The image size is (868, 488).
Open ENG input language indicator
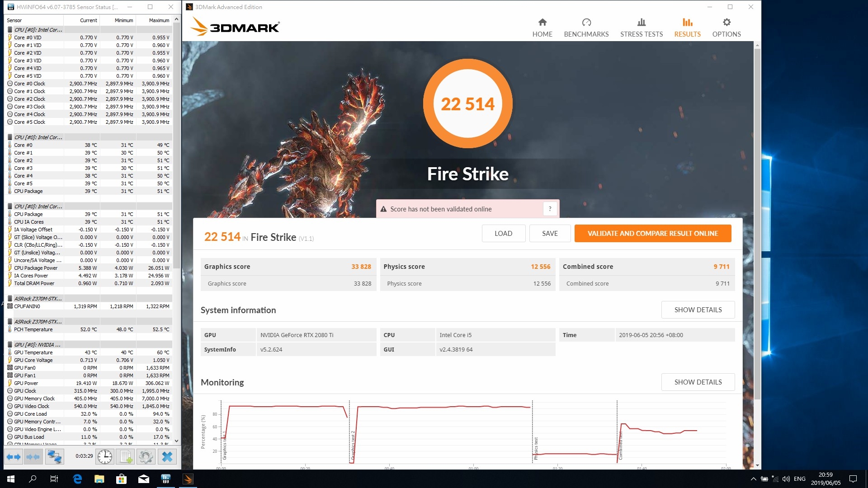tap(799, 479)
